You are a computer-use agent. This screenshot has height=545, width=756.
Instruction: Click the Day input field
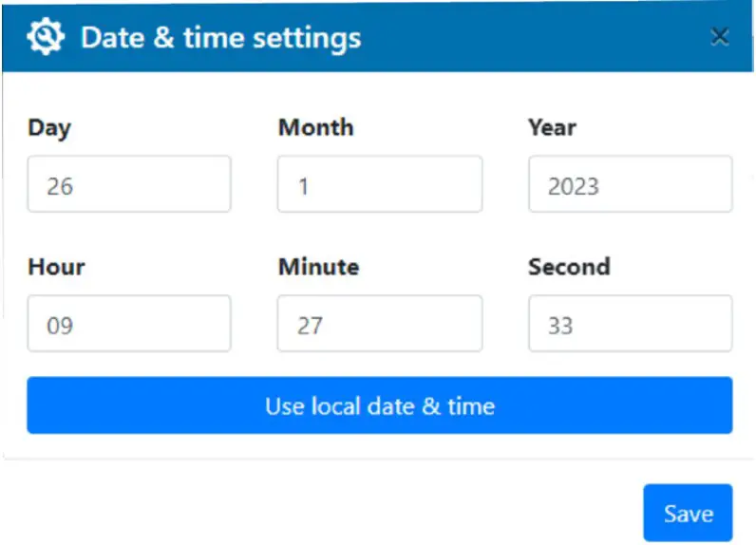[x=129, y=185]
